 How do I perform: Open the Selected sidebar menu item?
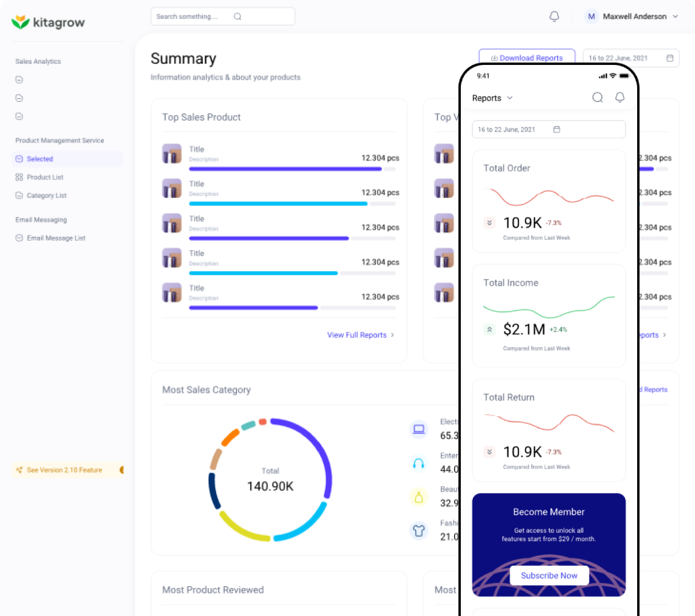tap(67, 159)
